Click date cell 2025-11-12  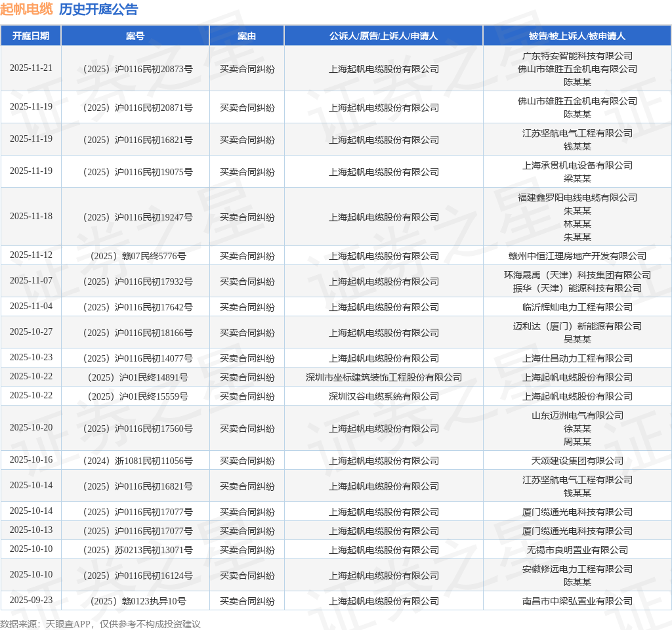click(31, 255)
